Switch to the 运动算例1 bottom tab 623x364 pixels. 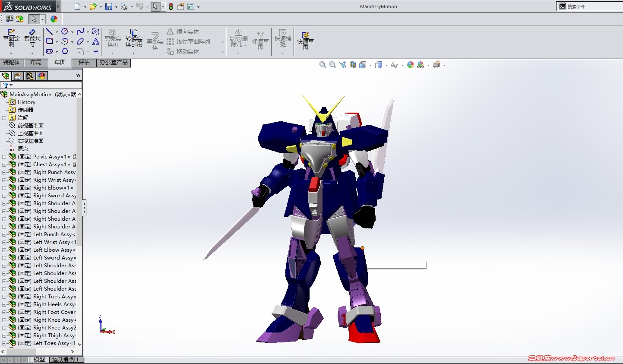[x=66, y=359]
